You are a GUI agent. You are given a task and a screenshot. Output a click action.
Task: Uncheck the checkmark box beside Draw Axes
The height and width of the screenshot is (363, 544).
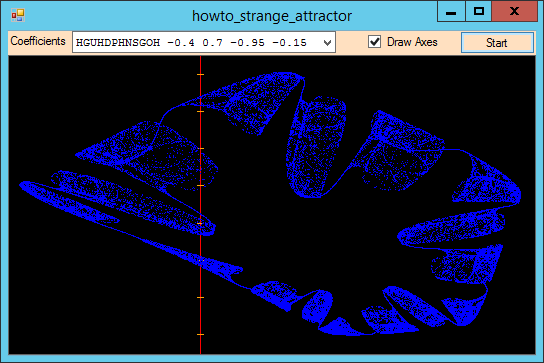click(374, 42)
